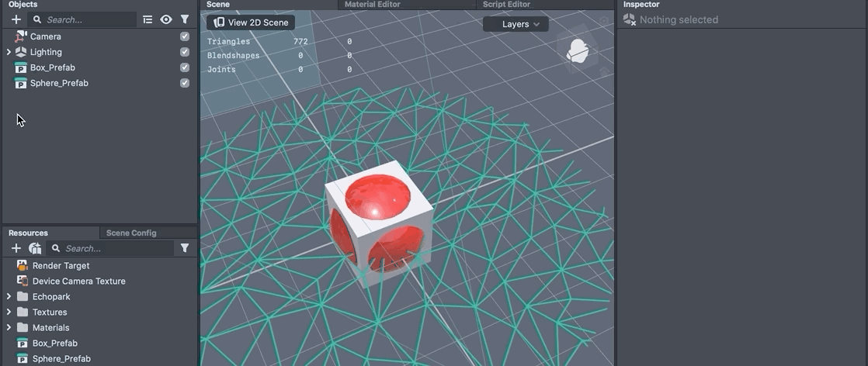Click the Resources panel filter funnel icon
This screenshot has width=868, height=366.
(185, 248)
